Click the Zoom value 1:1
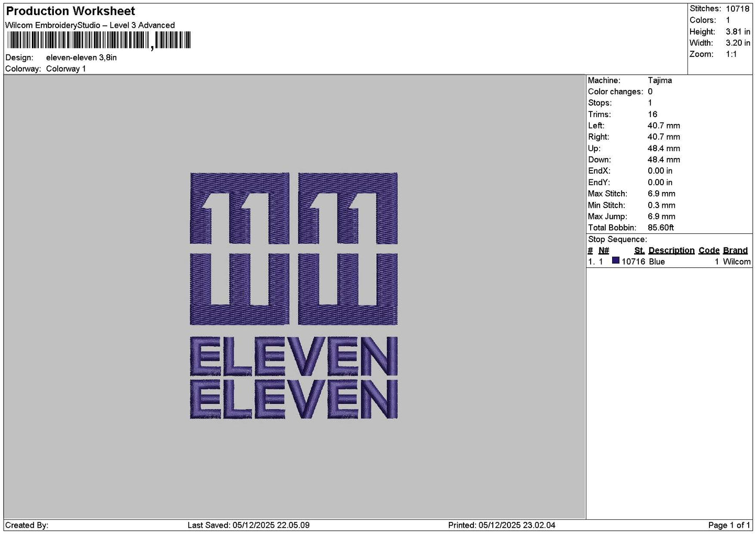Screen dimensions: 756x534 (731, 54)
